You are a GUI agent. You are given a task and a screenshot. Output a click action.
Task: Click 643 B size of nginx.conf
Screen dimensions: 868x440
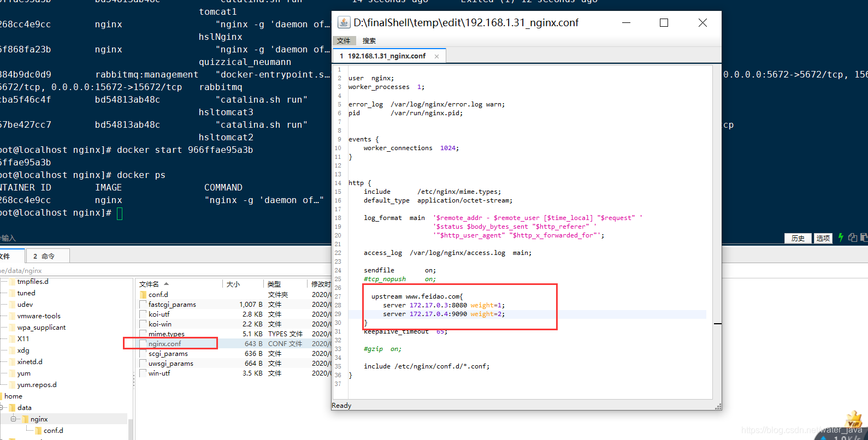pyautogui.click(x=253, y=343)
